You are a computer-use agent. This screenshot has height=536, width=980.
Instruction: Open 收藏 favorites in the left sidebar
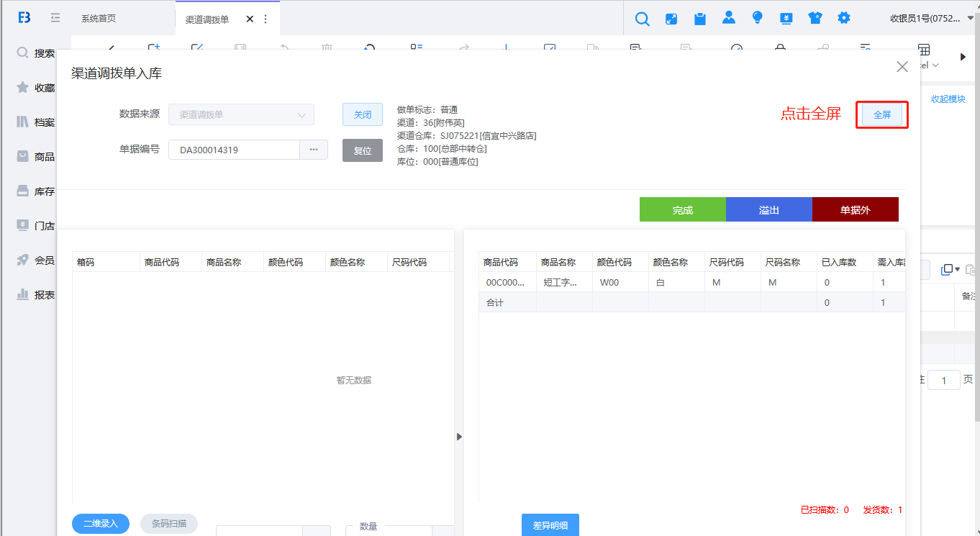point(35,88)
